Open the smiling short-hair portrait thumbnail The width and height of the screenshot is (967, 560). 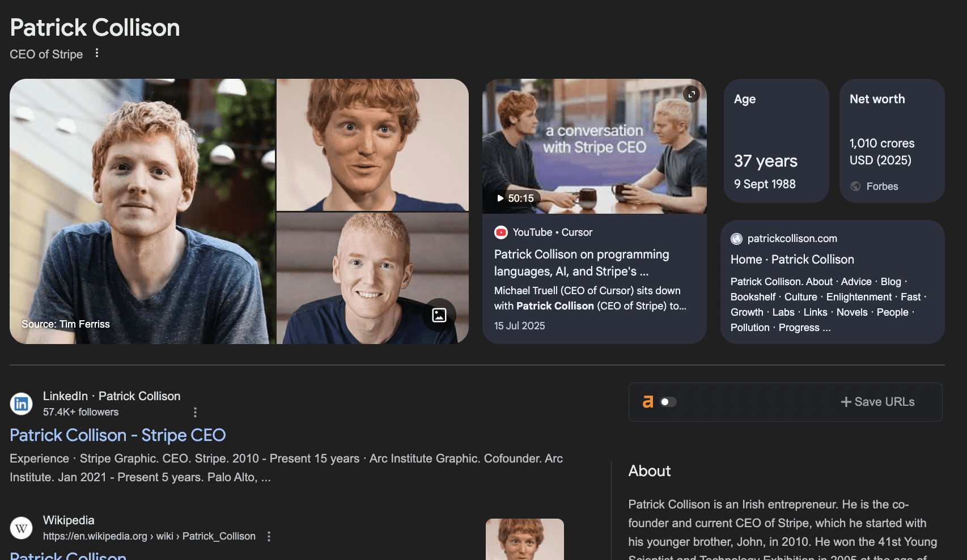tap(372, 278)
